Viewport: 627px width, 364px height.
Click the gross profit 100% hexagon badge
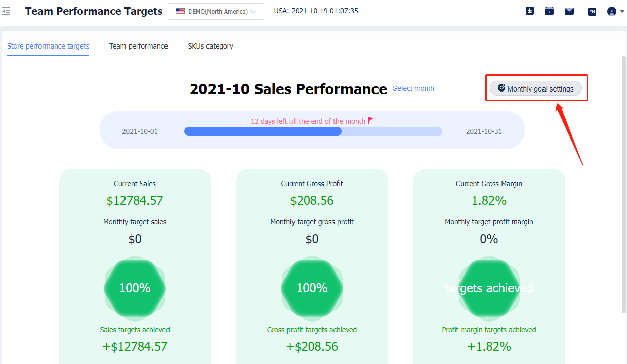[312, 288]
